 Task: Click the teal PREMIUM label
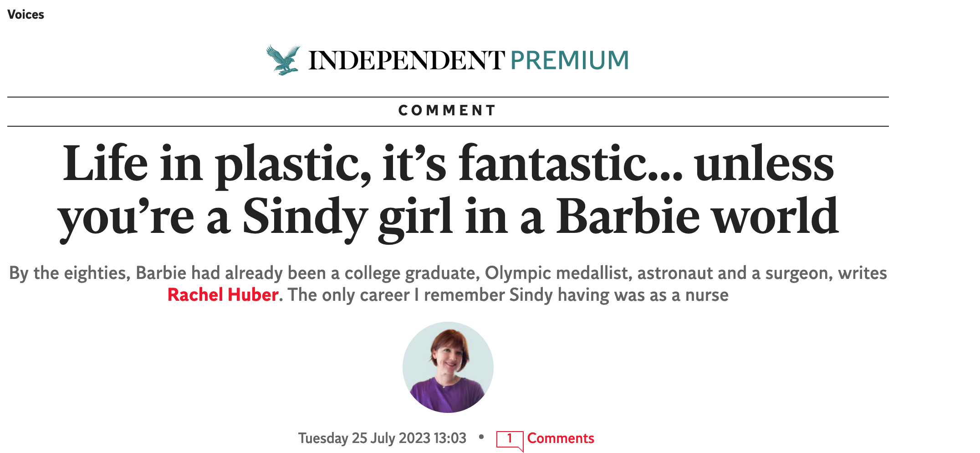pyautogui.click(x=569, y=59)
